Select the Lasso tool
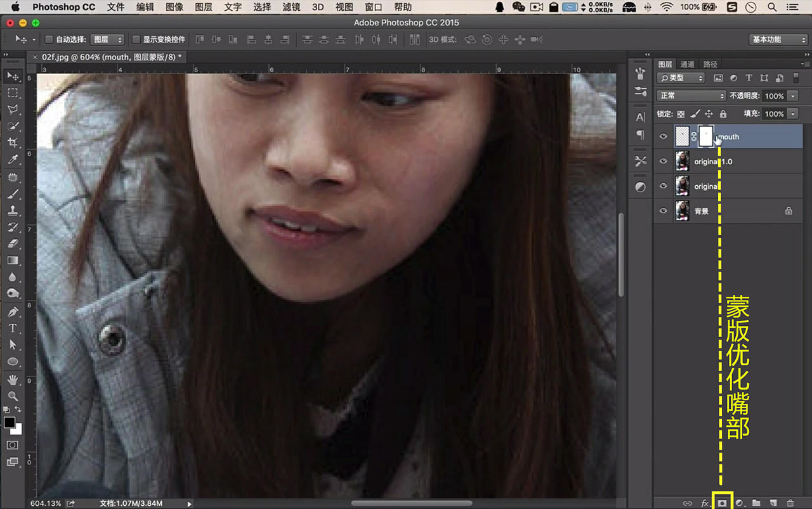 coord(13,110)
